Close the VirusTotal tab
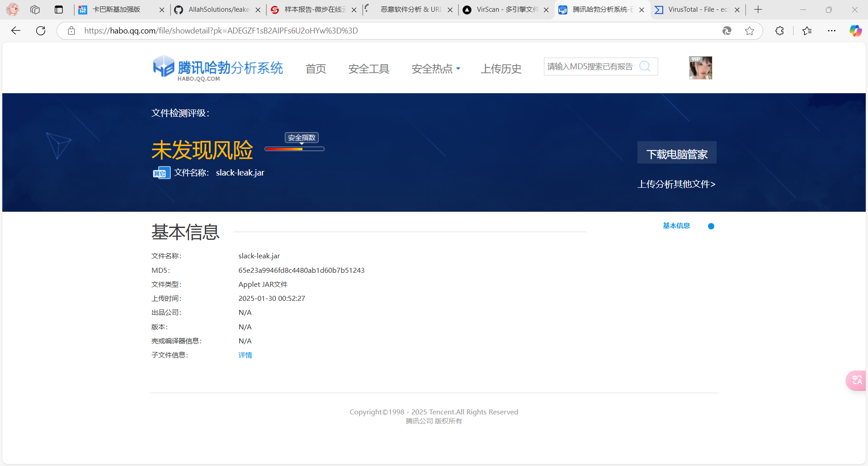The width and height of the screenshot is (868, 466). coord(737,10)
